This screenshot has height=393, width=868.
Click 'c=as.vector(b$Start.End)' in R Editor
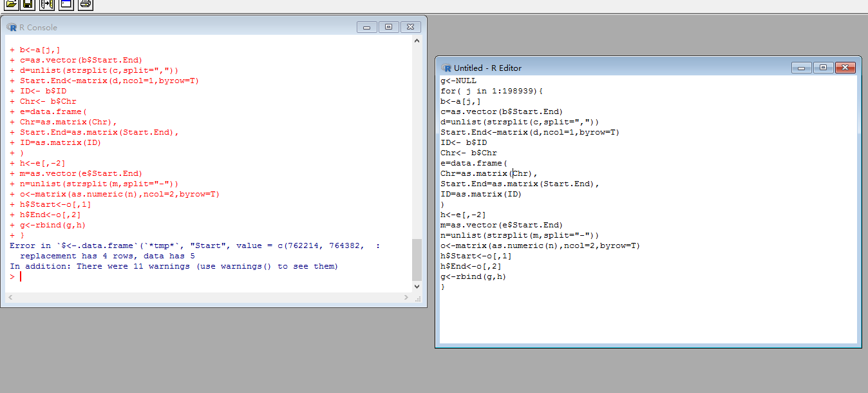[502, 111]
